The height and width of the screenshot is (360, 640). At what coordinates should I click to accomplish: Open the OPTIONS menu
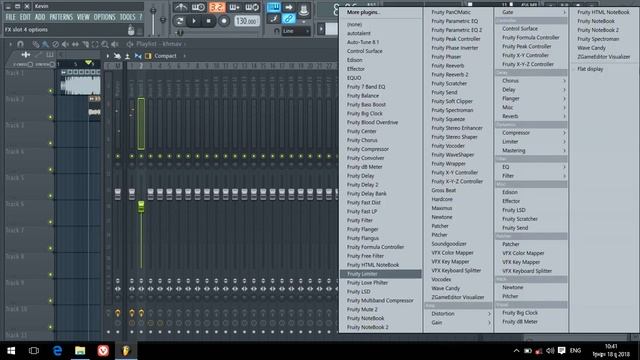[x=104, y=17]
